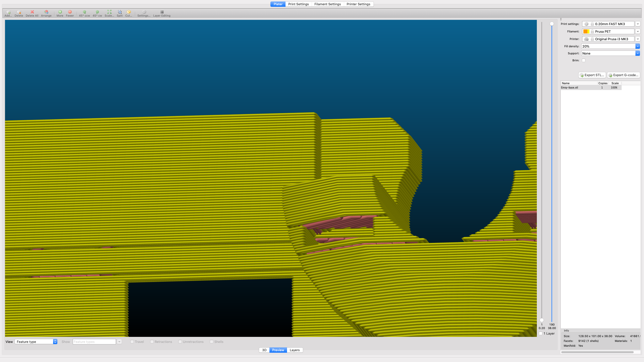Click the Split object icon
The image size is (644, 362).
pos(120,13)
